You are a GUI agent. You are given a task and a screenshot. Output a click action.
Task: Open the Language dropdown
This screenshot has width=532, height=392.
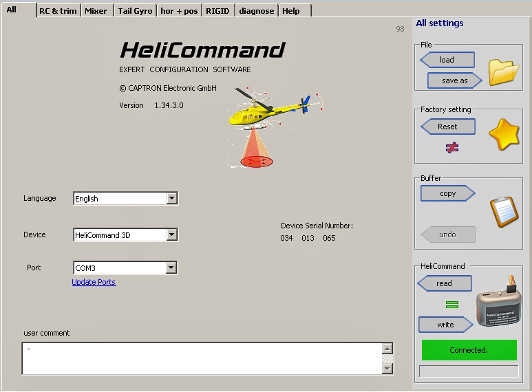(x=171, y=198)
